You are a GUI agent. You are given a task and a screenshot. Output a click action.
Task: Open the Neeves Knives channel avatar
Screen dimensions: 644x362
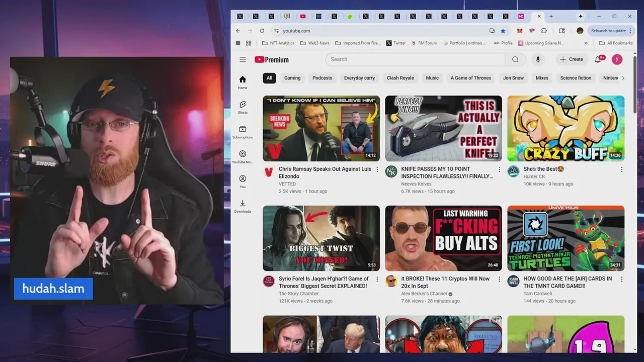click(391, 172)
